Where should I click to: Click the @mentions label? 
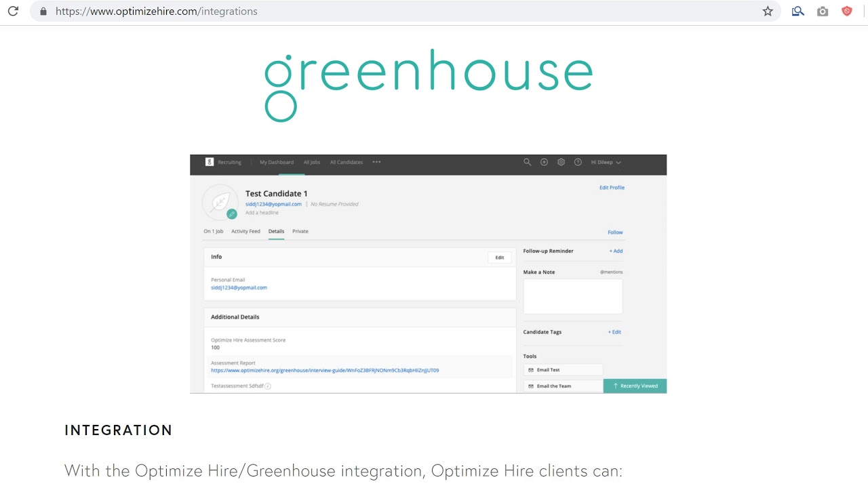pos(611,272)
